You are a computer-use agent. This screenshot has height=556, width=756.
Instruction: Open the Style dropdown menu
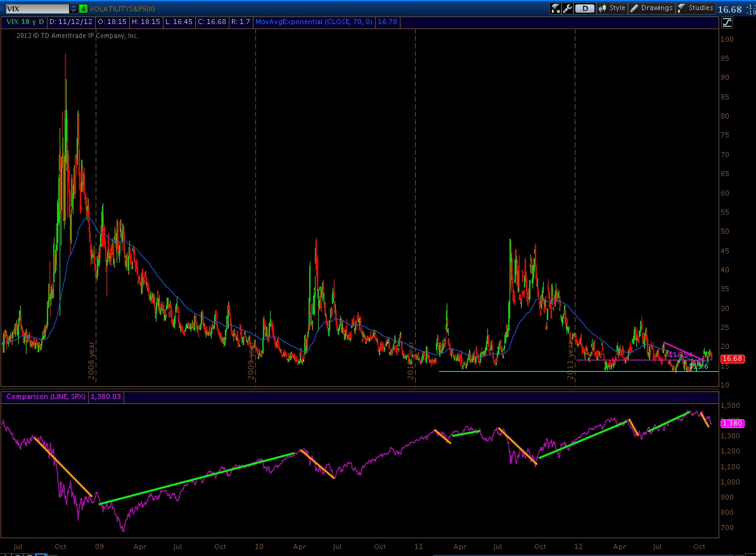617,8
